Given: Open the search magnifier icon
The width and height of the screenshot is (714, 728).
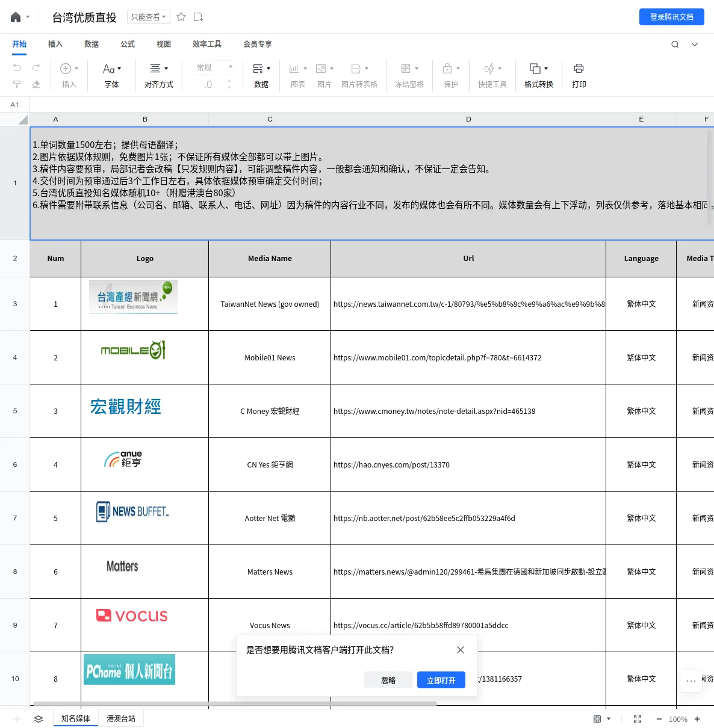Looking at the screenshot, I should tap(675, 44).
